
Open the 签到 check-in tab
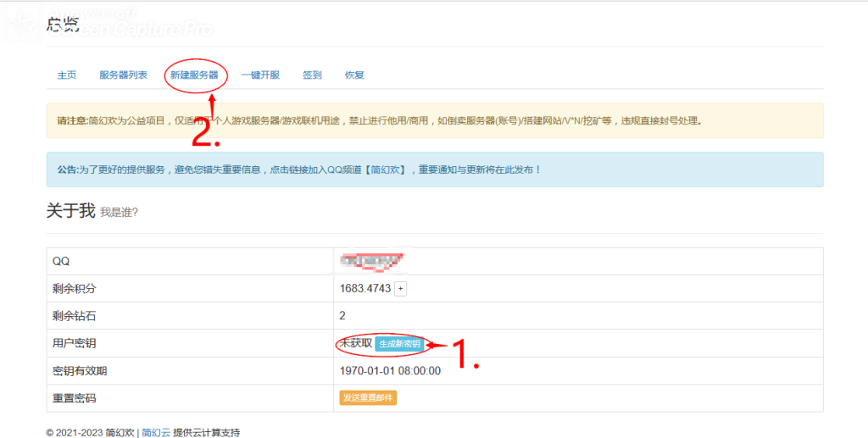(x=312, y=75)
